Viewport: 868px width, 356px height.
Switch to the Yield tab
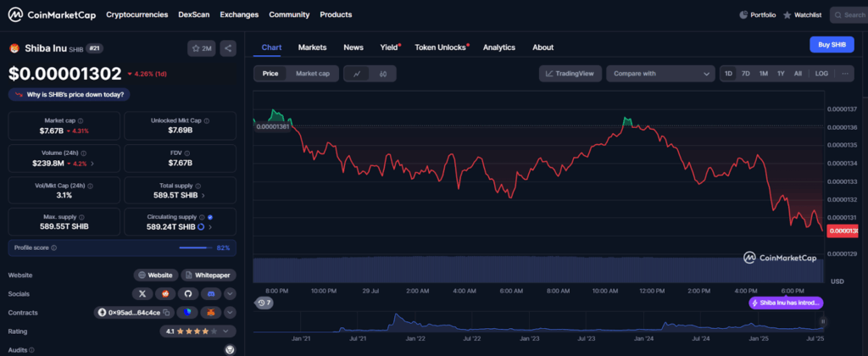click(x=389, y=47)
